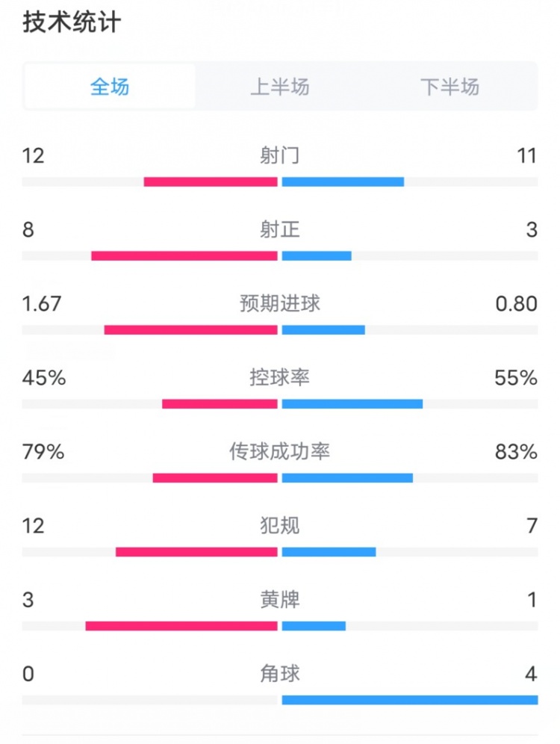Screen dimensions: 560x744
Task: Tap the 传球成功率 label
Action: point(280,451)
